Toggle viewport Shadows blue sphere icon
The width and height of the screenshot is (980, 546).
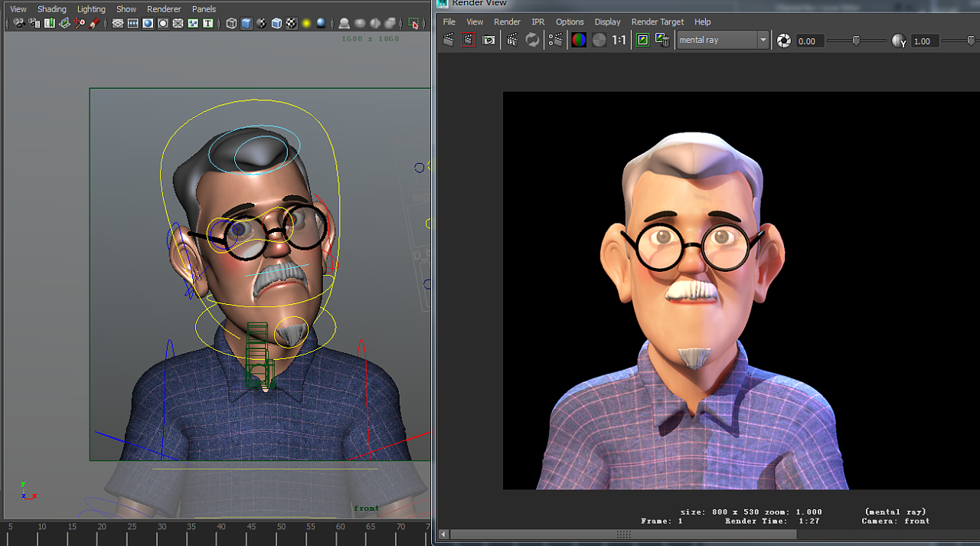321,24
